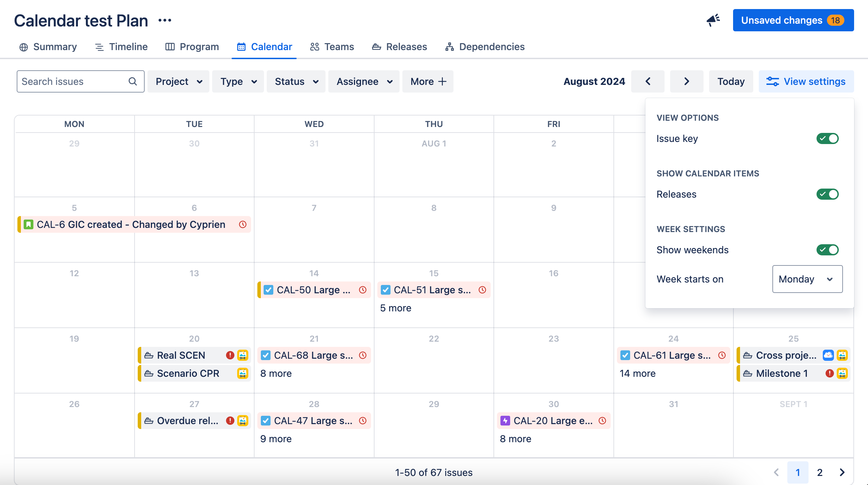Click the cloud project avatar on Cross project release

pyautogui.click(x=829, y=355)
